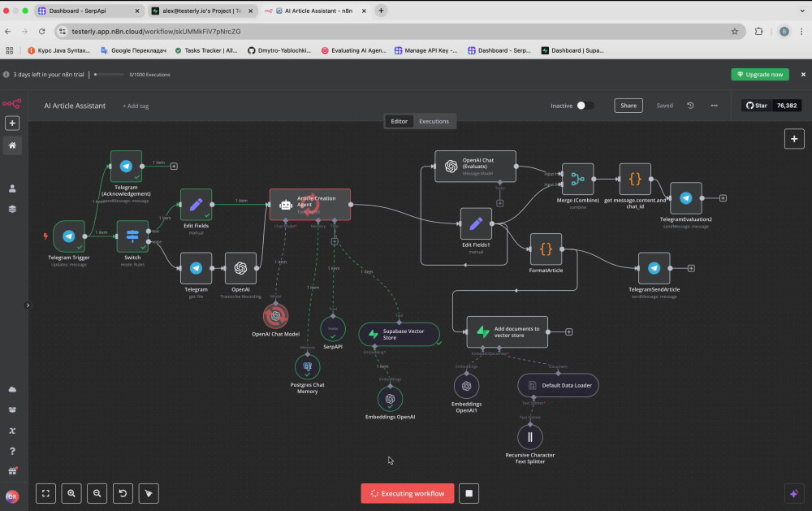Click the GitHub Star button
The width and height of the screenshot is (812, 511).
pos(757,106)
